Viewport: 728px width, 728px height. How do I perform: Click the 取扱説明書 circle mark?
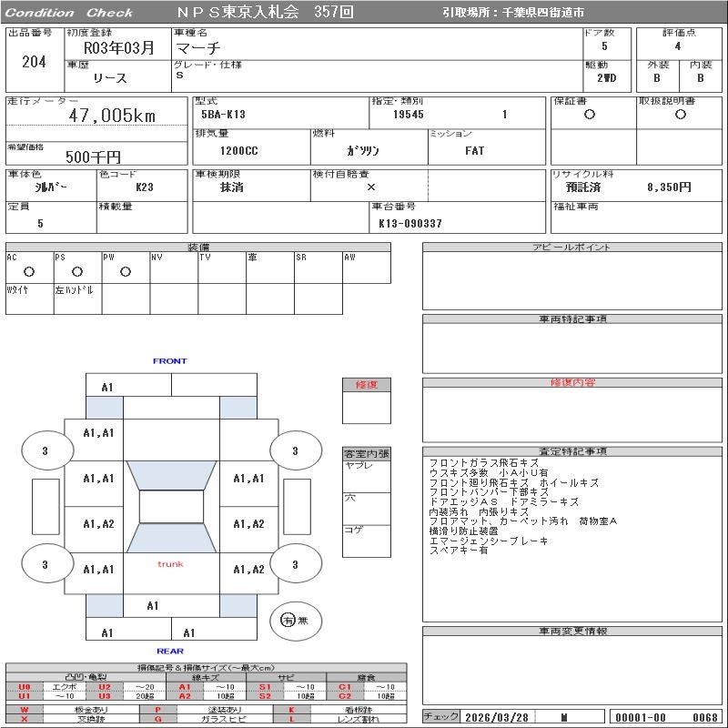point(680,115)
